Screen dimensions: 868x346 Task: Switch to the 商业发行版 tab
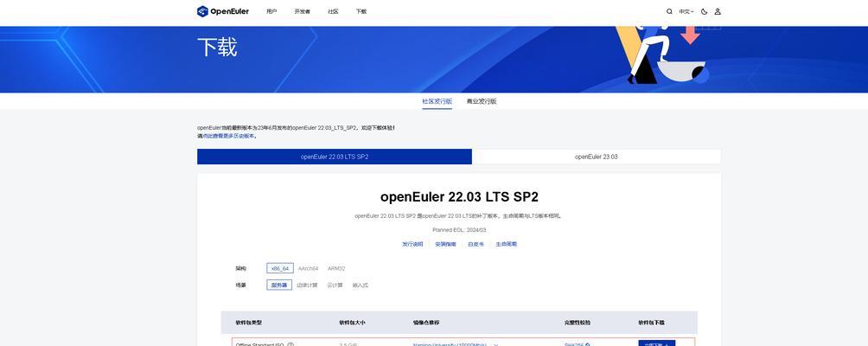pyautogui.click(x=482, y=101)
